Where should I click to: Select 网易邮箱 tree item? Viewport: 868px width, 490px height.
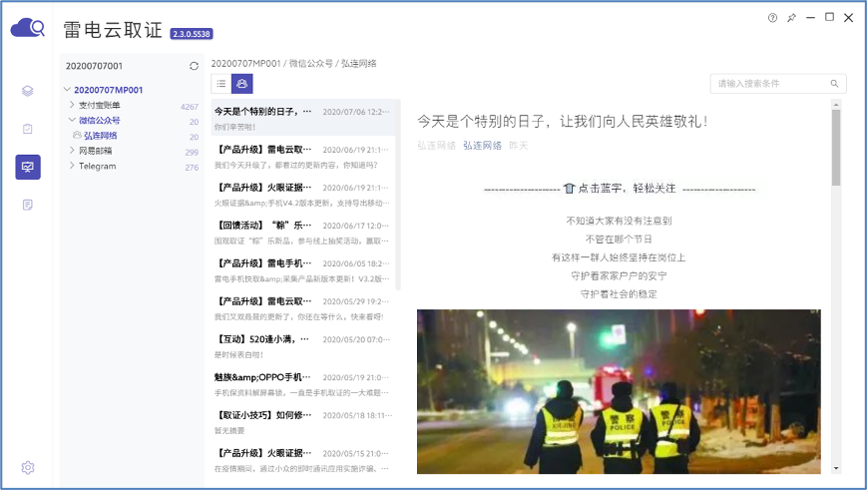(x=95, y=151)
